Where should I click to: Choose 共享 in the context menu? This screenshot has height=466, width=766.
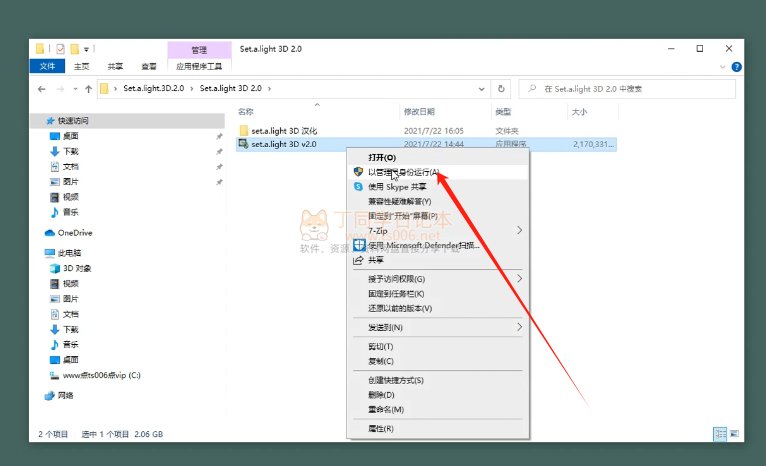point(438,260)
